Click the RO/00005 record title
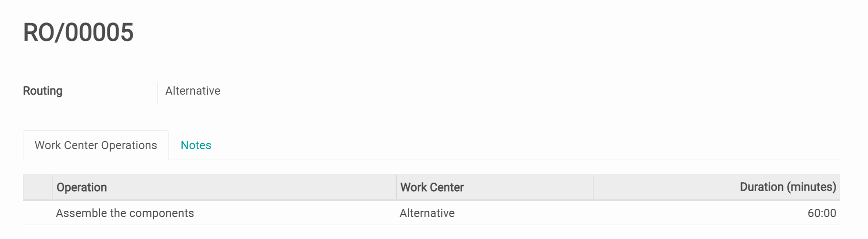 point(78,33)
